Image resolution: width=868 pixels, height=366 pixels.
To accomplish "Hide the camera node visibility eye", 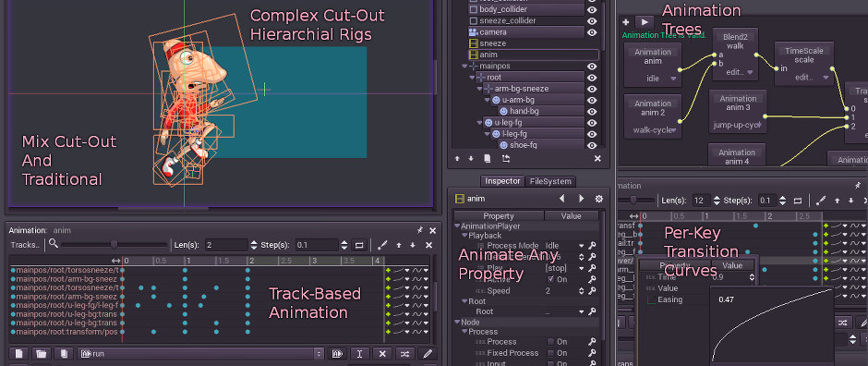I will click(x=592, y=32).
